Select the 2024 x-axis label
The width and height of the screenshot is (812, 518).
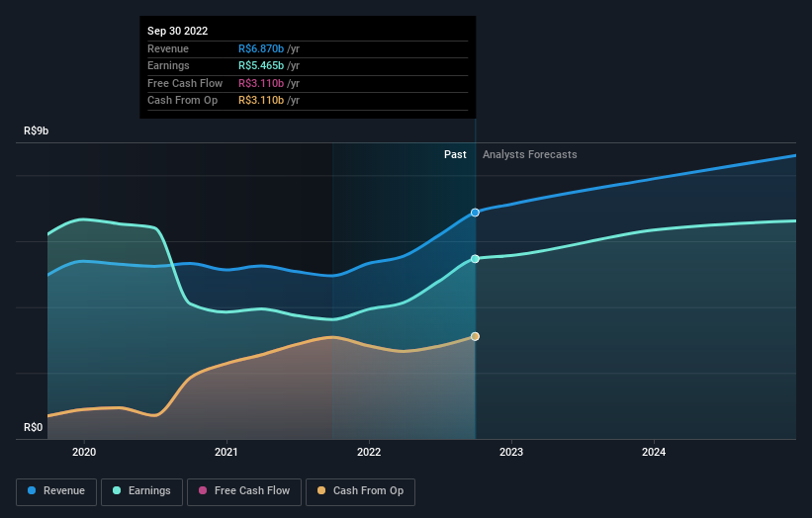click(x=654, y=452)
